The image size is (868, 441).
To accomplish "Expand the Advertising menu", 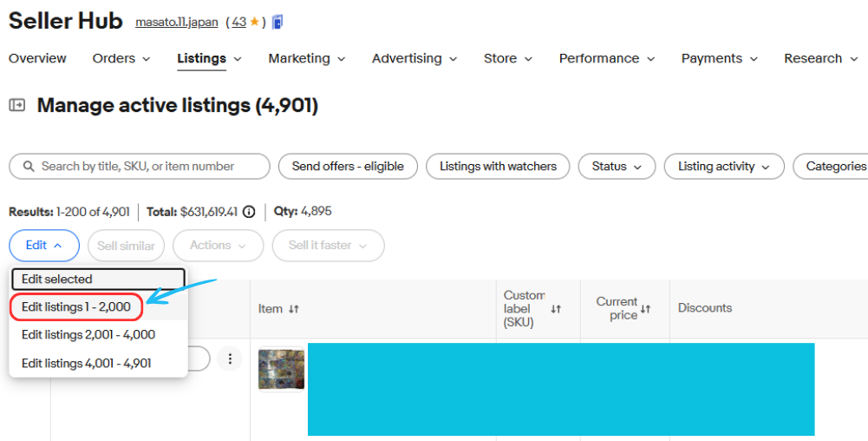I will [414, 58].
